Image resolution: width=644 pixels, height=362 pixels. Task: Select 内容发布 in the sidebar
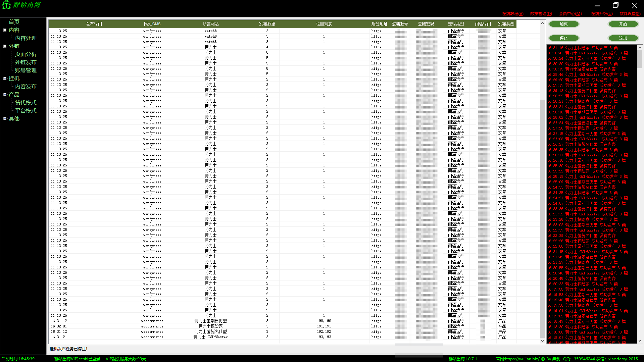coord(26,86)
